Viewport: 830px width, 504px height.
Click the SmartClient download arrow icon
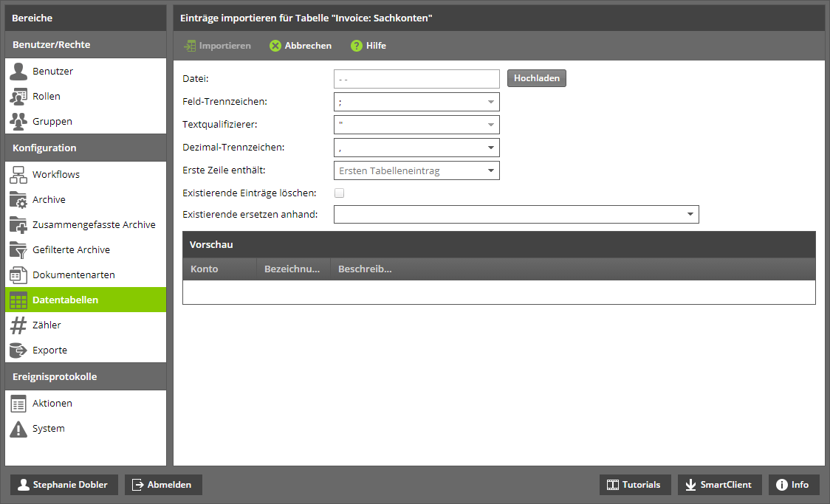[x=690, y=485]
